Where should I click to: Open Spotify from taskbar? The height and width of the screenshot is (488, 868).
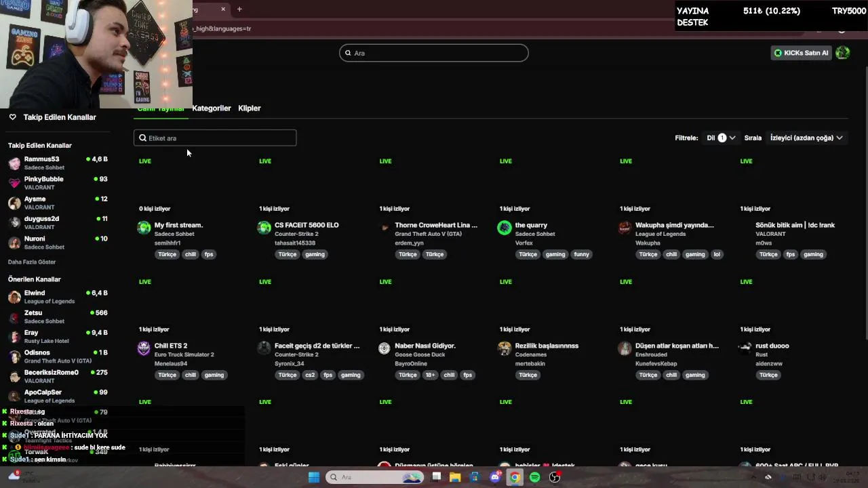(534, 477)
